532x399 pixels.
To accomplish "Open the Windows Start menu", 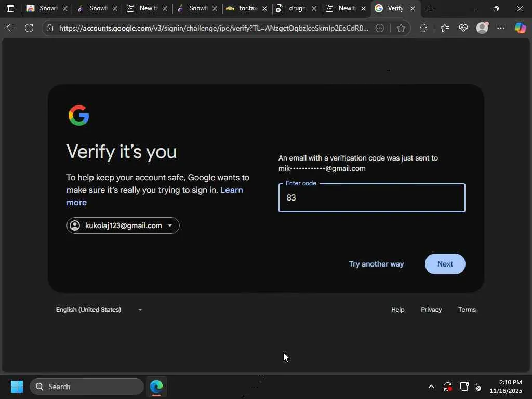I will (17, 387).
